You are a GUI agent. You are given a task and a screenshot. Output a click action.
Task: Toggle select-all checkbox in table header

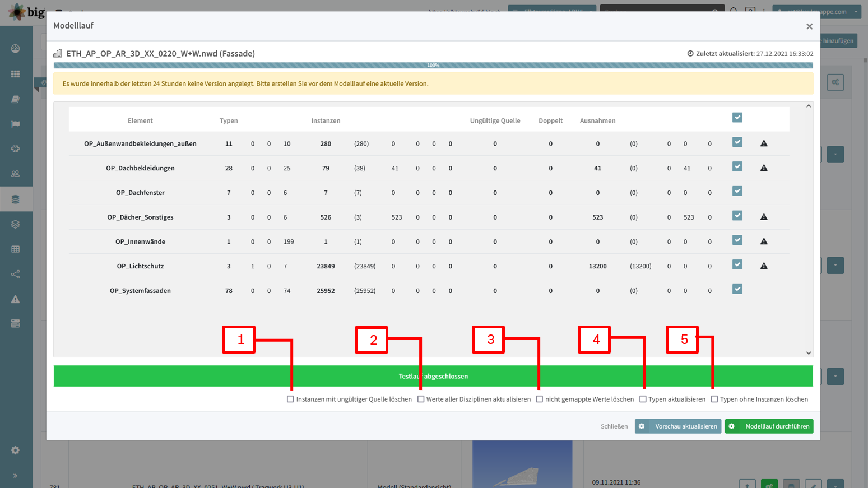tap(737, 118)
